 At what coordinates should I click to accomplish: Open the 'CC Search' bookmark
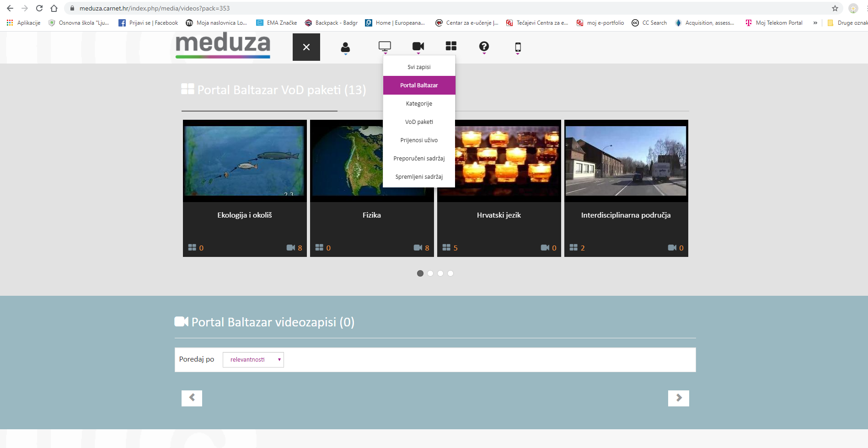[x=649, y=23]
